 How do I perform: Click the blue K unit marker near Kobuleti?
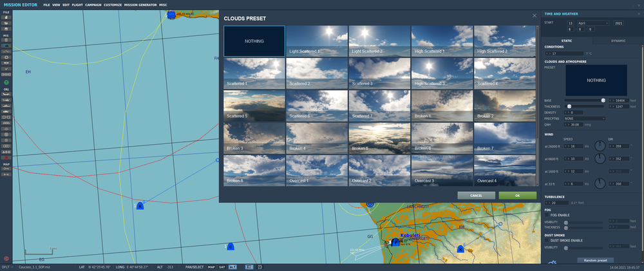coord(460,249)
